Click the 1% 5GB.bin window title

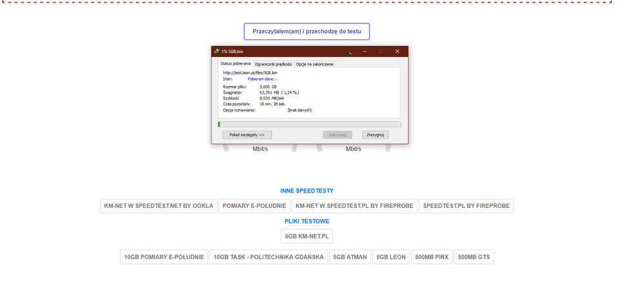click(232, 52)
